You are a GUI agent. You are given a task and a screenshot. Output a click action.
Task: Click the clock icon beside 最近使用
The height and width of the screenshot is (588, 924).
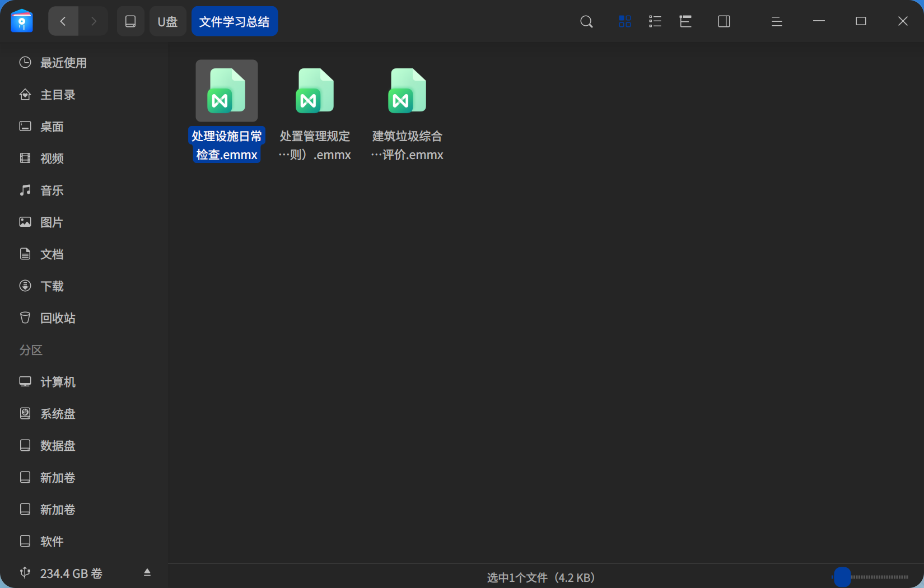pyautogui.click(x=25, y=62)
